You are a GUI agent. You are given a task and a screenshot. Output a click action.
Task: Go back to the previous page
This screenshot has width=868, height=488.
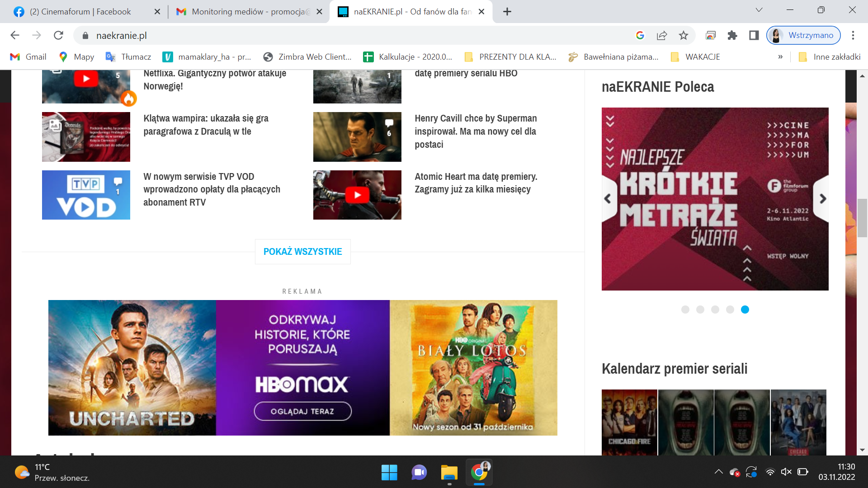click(x=15, y=35)
